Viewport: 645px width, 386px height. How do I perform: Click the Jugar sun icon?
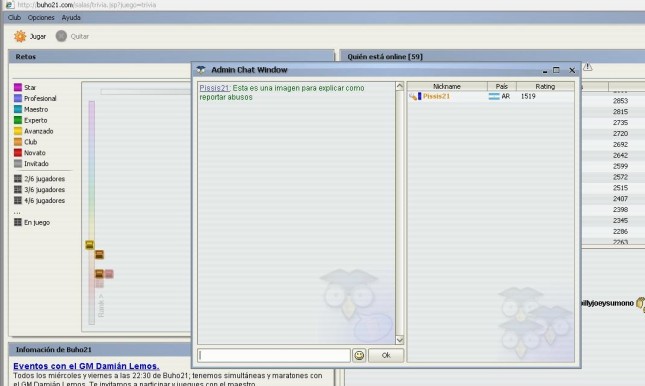pos(20,36)
